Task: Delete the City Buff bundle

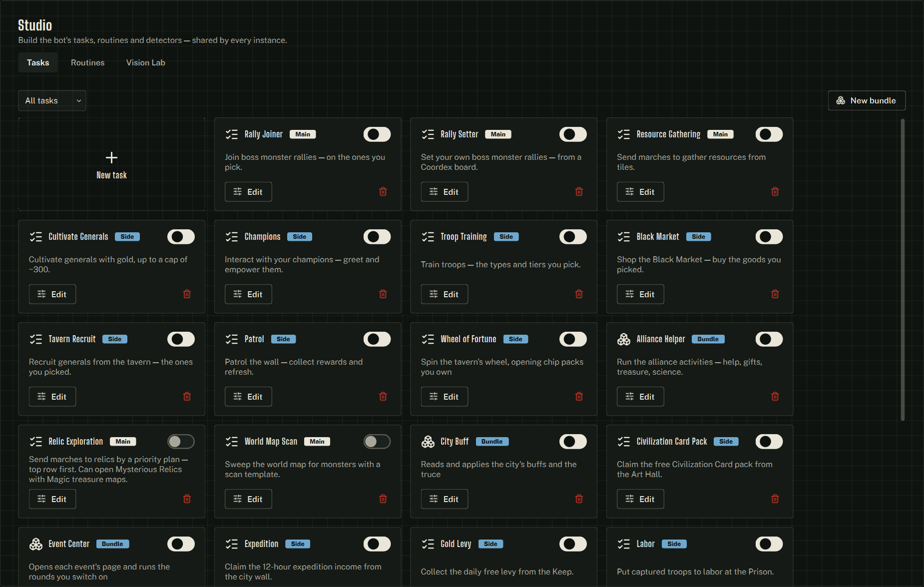Action: [579, 499]
